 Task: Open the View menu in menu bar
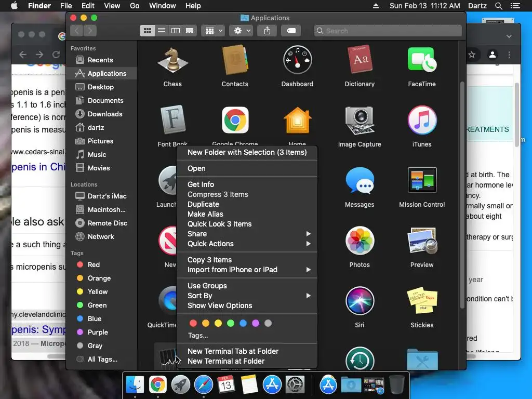click(112, 6)
